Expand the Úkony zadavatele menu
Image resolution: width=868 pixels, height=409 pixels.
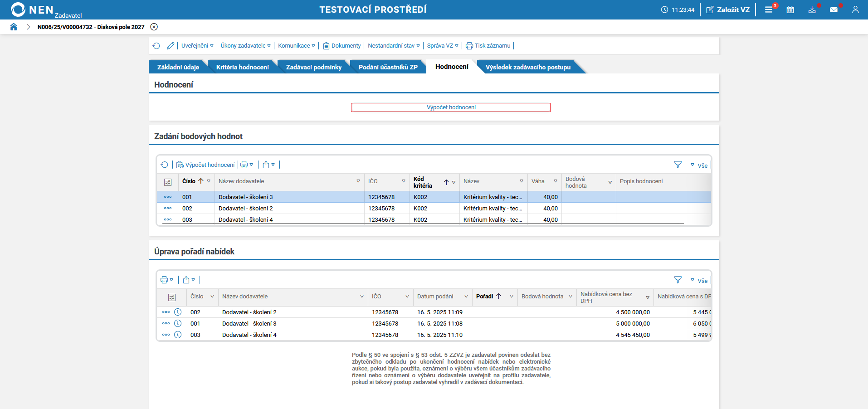(245, 46)
